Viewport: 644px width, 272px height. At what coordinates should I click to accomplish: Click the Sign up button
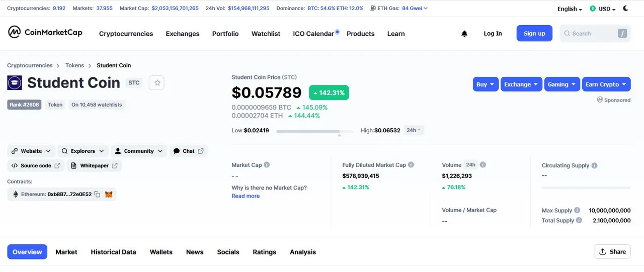tap(534, 33)
